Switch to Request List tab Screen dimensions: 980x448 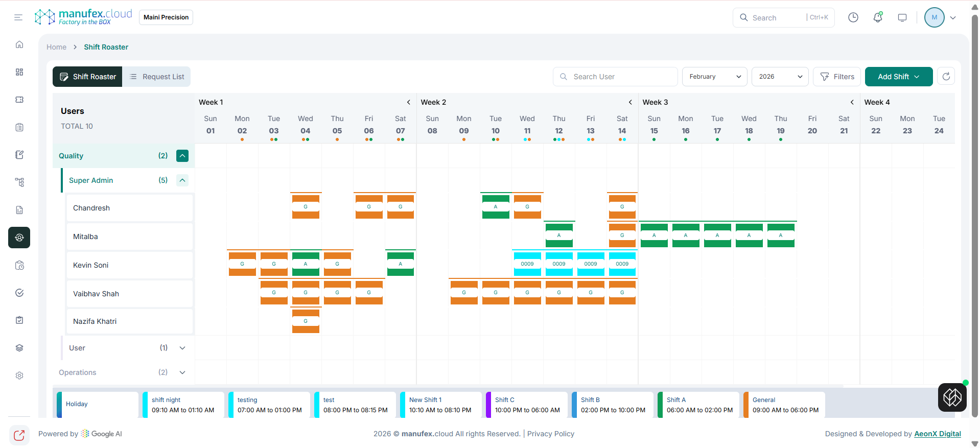coord(156,77)
